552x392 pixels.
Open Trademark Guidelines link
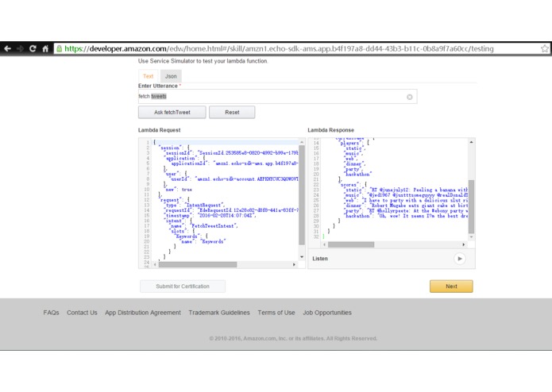219,313
